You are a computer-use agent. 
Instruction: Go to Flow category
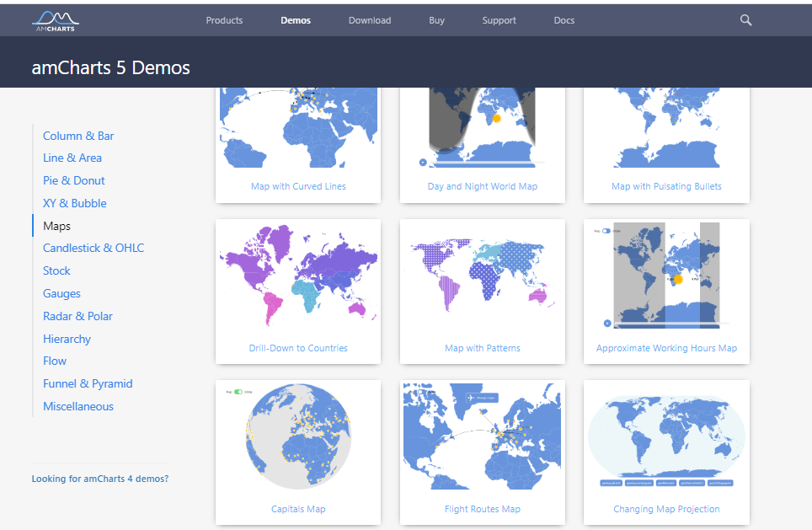click(x=55, y=361)
